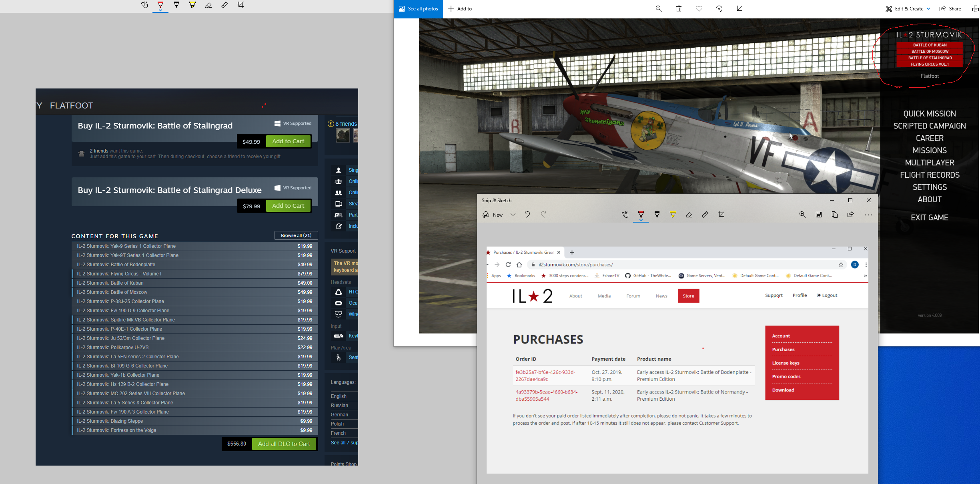Click Download in red Account sidebar

click(783, 390)
